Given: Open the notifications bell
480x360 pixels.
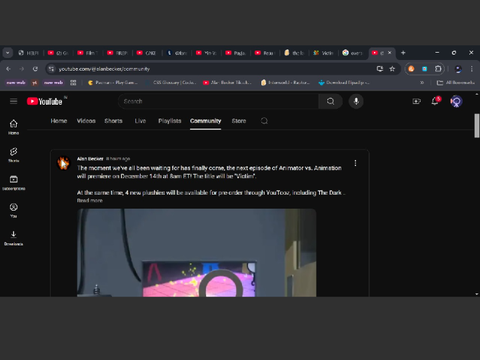Looking at the screenshot, I should (435, 101).
